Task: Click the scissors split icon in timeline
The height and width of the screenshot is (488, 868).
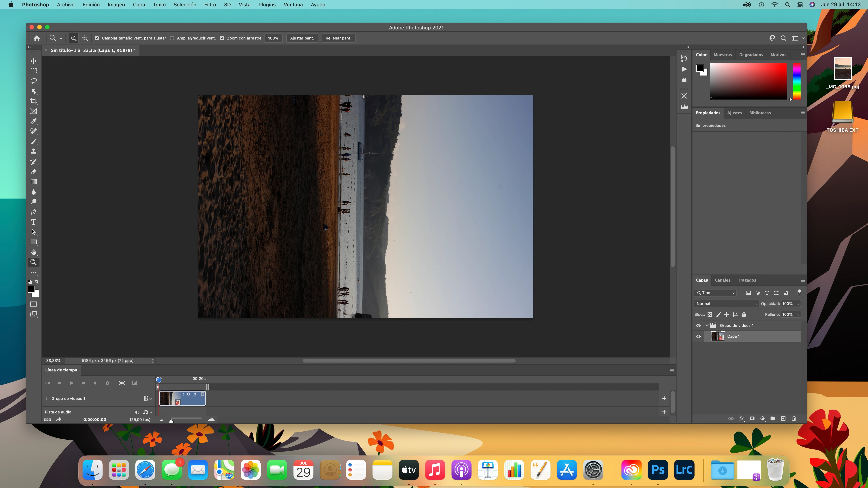Action: click(x=122, y=383)
